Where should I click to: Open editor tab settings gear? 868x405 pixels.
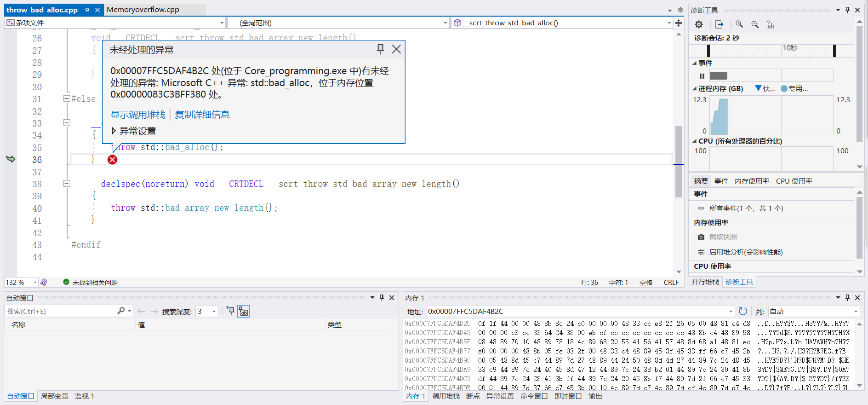click(x=680, y=10)
